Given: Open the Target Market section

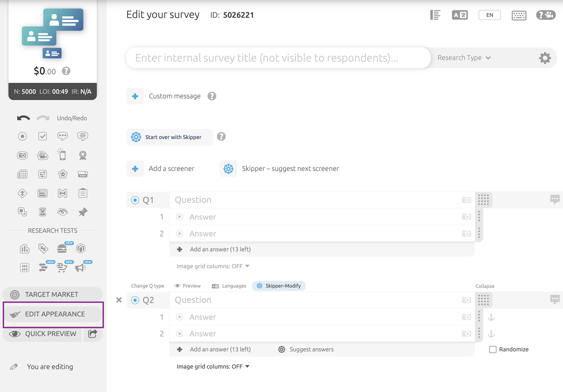Looking at the screenshot, I should (53, 294).
